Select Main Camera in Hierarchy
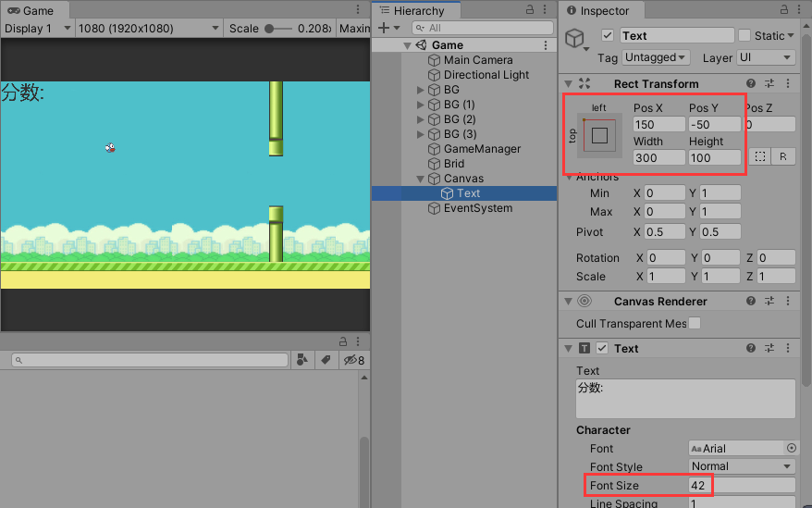Screen dimensions: 812x508 478,60
